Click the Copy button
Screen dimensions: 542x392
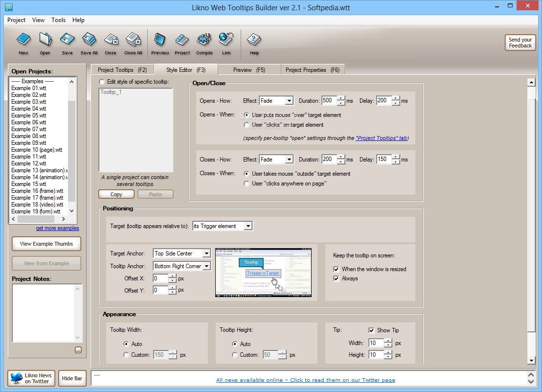[116, 194]
